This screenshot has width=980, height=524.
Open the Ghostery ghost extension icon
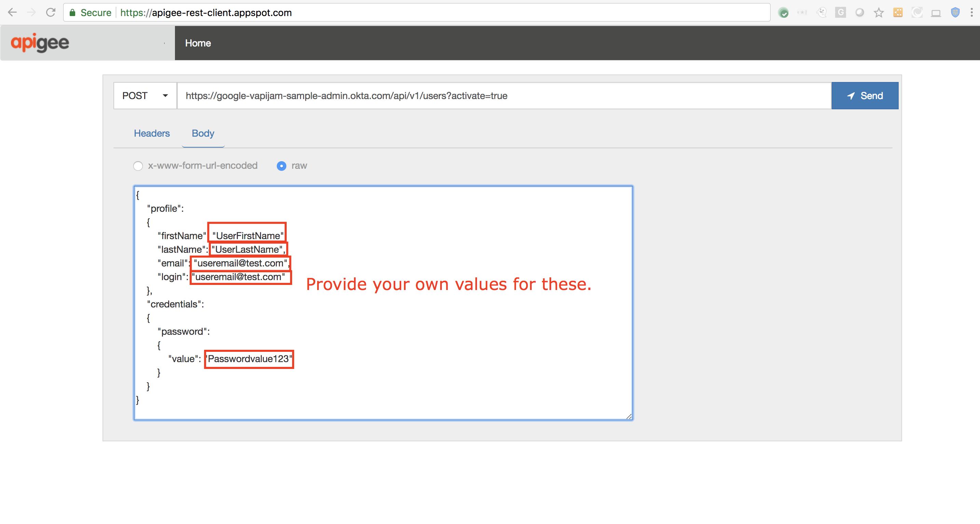822,13
